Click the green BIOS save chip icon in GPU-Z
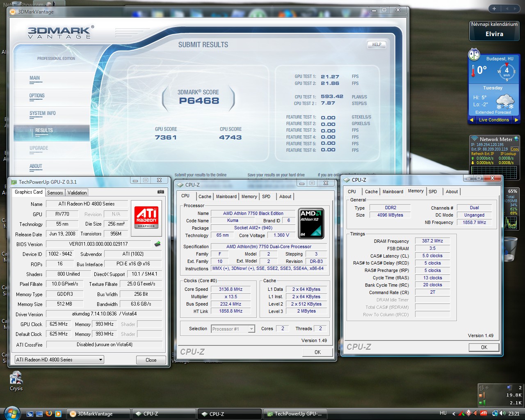 (157, 244)
